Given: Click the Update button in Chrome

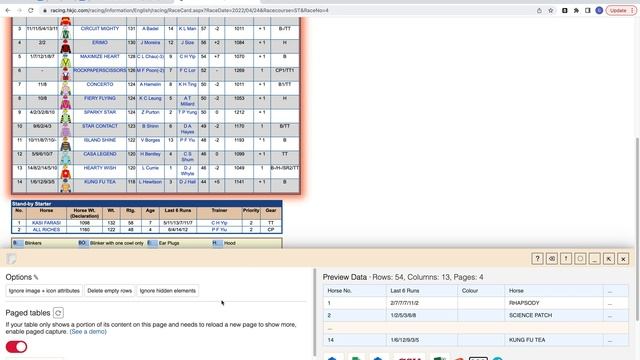Looking at the screenshot, I should pos(621,10).
